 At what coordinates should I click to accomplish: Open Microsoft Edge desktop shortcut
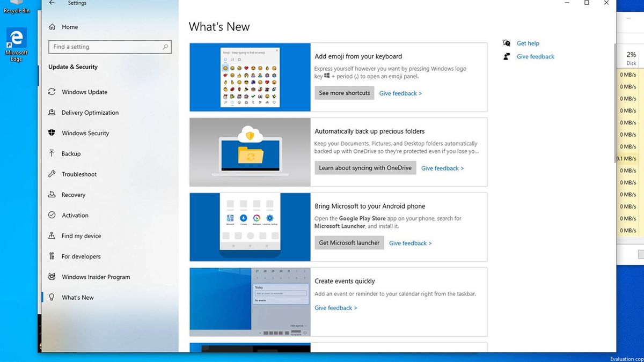(17, 45)
